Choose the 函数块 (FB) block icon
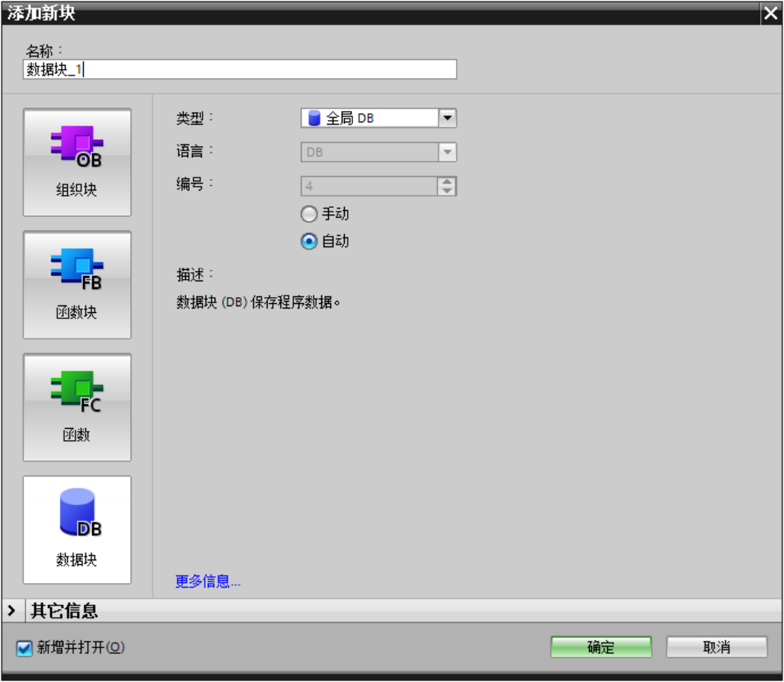 tap(77, 284)
